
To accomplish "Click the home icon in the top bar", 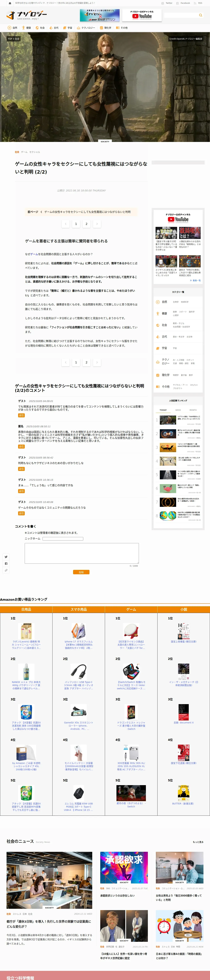I will tap(10, 3).
